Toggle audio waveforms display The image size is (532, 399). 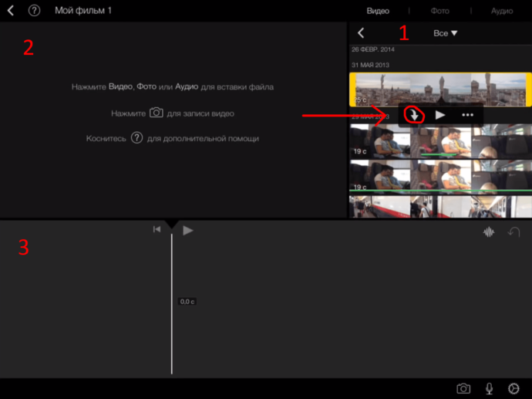pos(489,232)
